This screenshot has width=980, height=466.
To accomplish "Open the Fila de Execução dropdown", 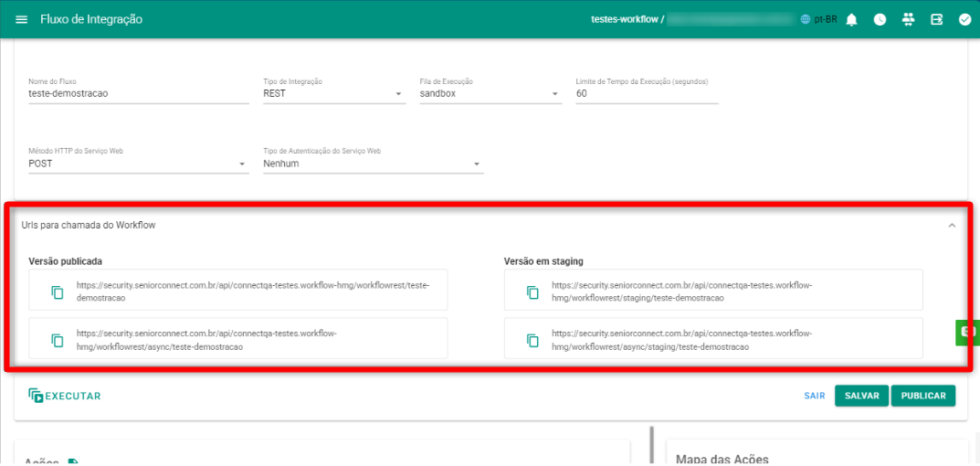I will click(x=490, y=94).
